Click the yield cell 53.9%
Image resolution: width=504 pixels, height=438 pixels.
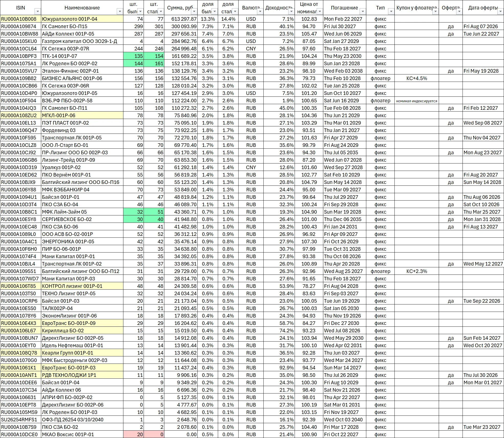(x=279, y=286)
